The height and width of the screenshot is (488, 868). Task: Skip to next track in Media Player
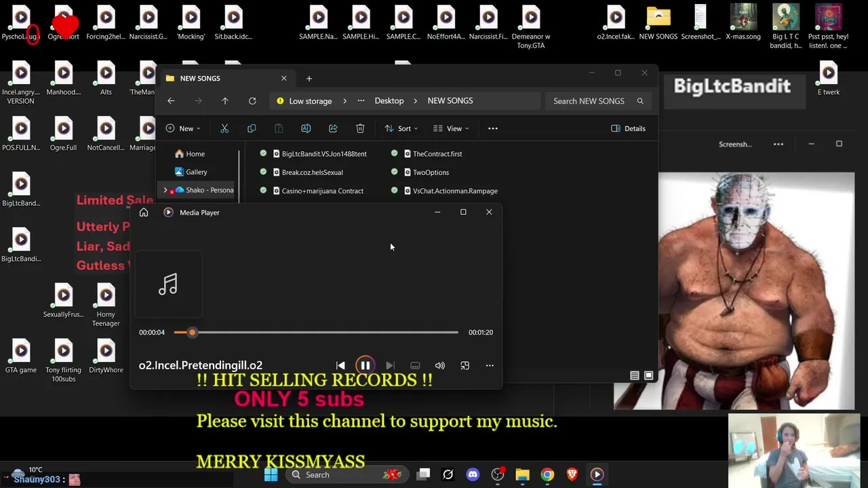390,365
